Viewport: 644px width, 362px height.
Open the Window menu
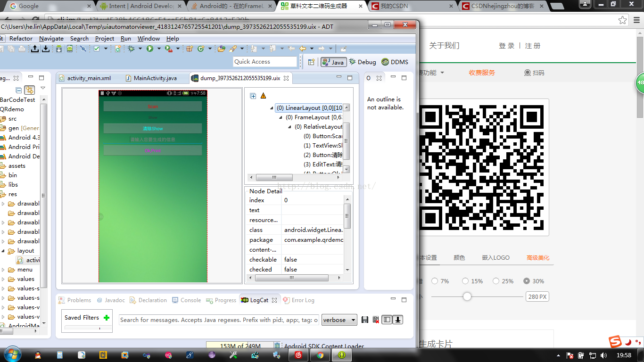point(149,38)
